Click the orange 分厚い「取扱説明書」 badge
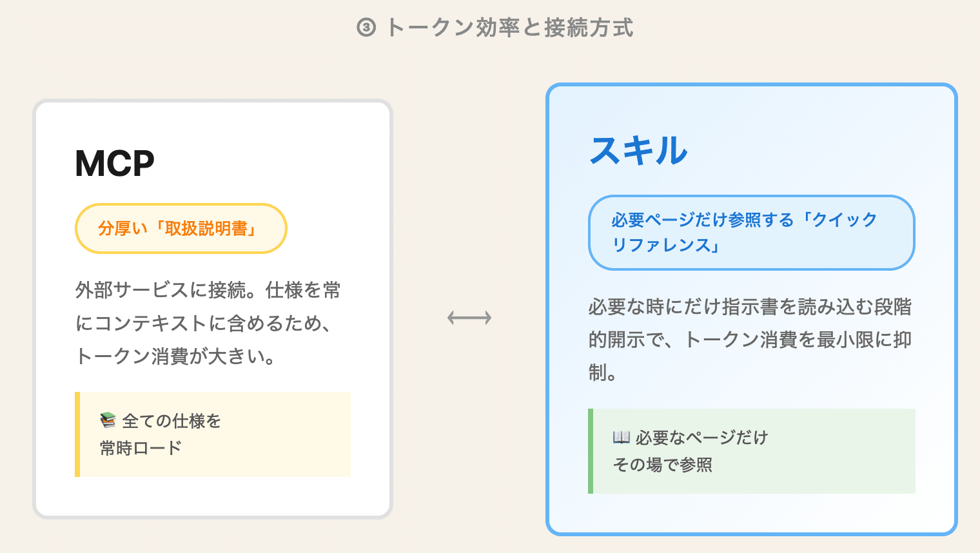The image size is (980, 553). [x=181, y=229]
